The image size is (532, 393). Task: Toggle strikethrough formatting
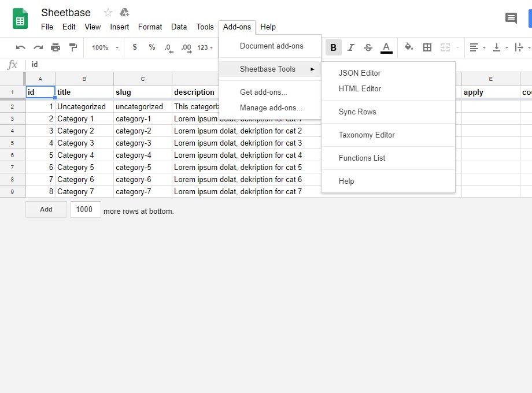point(368,47)
